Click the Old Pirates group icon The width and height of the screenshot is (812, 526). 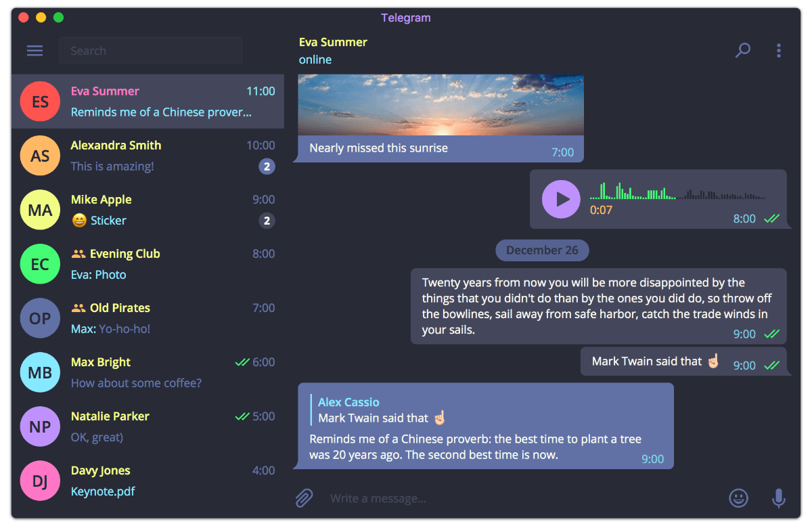[x=40, y=318]
